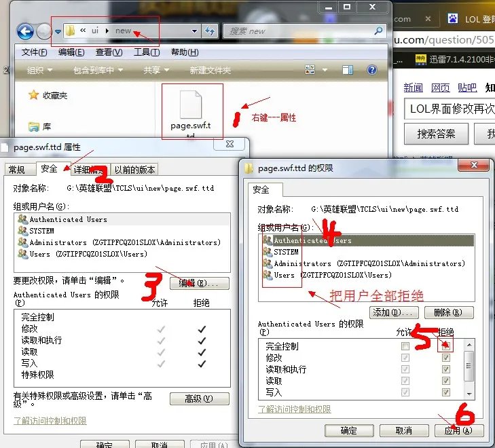
Task: Click the browser question search field
Action: tap(450, 109)
